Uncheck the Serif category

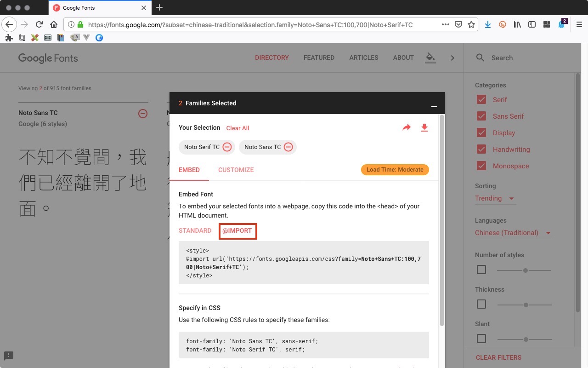pos(481,100)
